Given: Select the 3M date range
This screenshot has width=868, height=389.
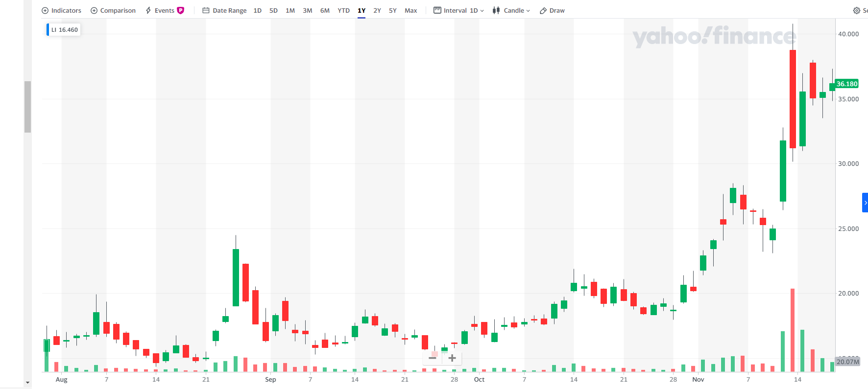Looking at the screenshot, I should (307, 10).
